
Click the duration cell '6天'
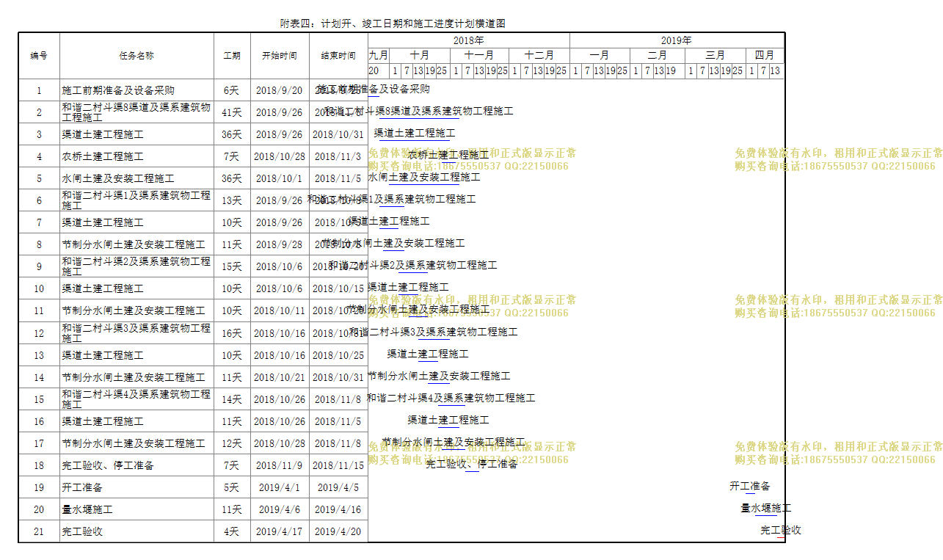click(x=232, y=90)
